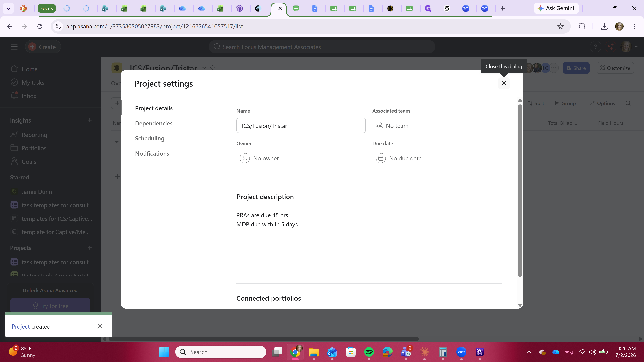
Task: Open Chrome three-dot menu
Action: [634, 26]
